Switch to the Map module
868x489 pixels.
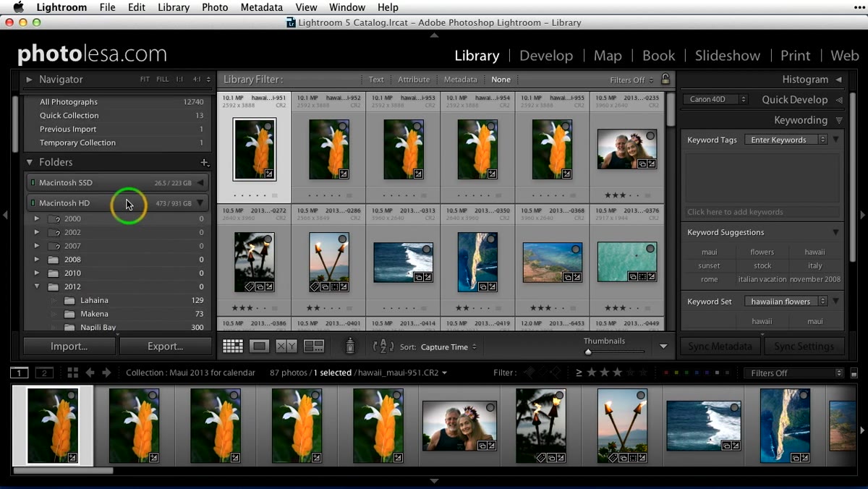[608, 56]
